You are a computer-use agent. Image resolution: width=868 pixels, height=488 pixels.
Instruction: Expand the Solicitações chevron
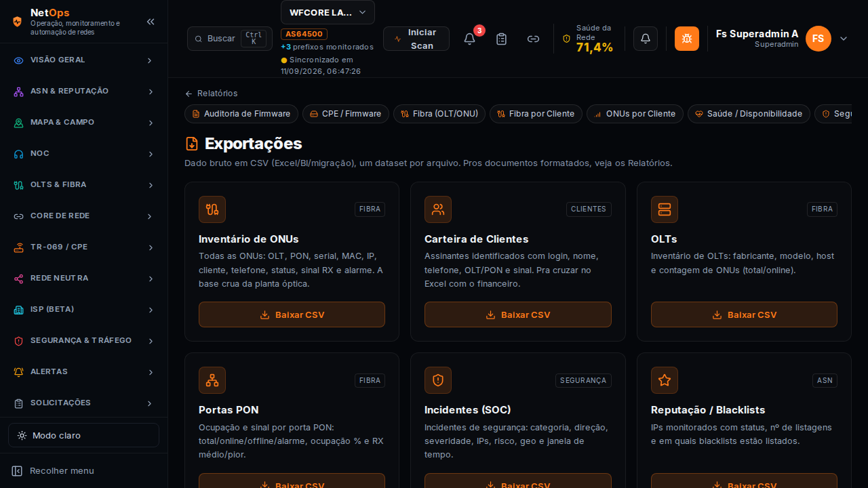pyautogui.click(x=150, y=403)
